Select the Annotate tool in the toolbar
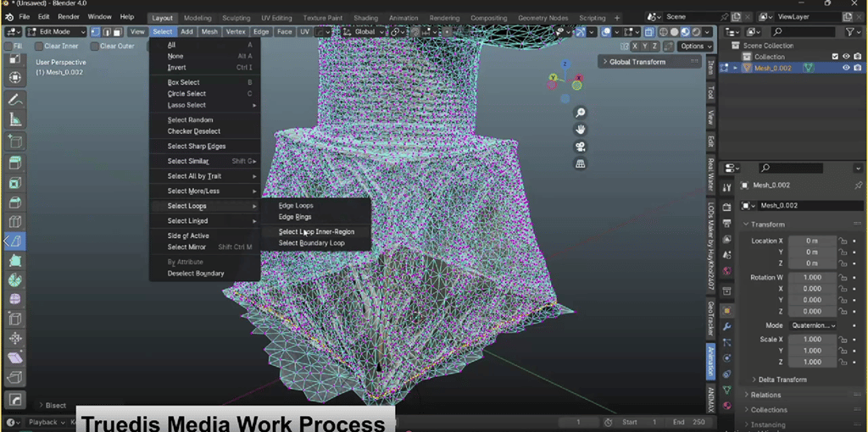Screen dimensions: 868x432 click(15, 99)
